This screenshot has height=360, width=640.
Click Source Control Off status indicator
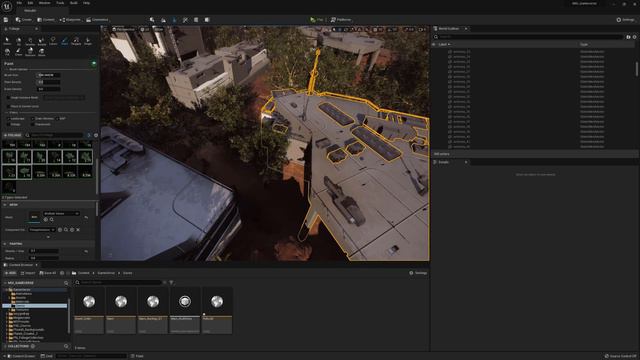pyautogui.click(x=620, y=356)
